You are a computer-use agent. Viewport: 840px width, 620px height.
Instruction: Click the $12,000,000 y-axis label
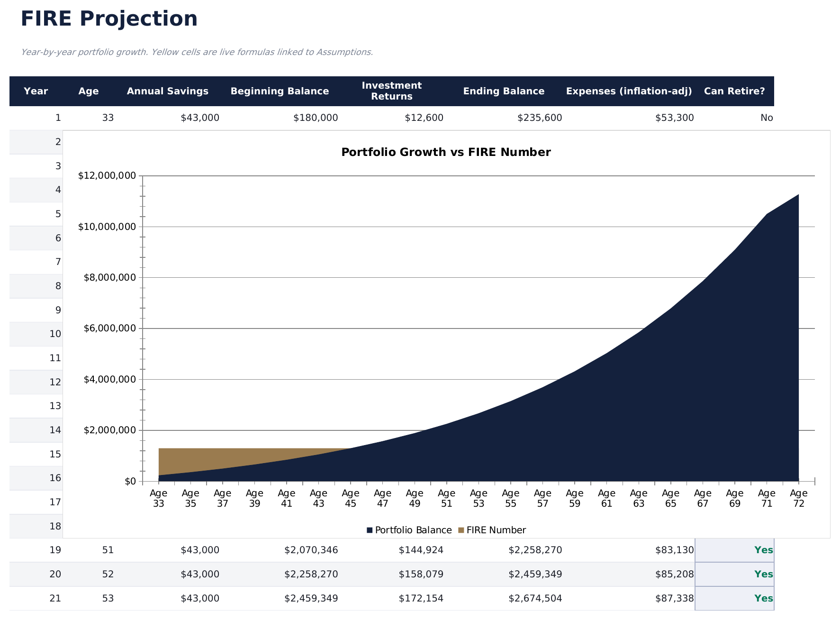tap(107, 176)
